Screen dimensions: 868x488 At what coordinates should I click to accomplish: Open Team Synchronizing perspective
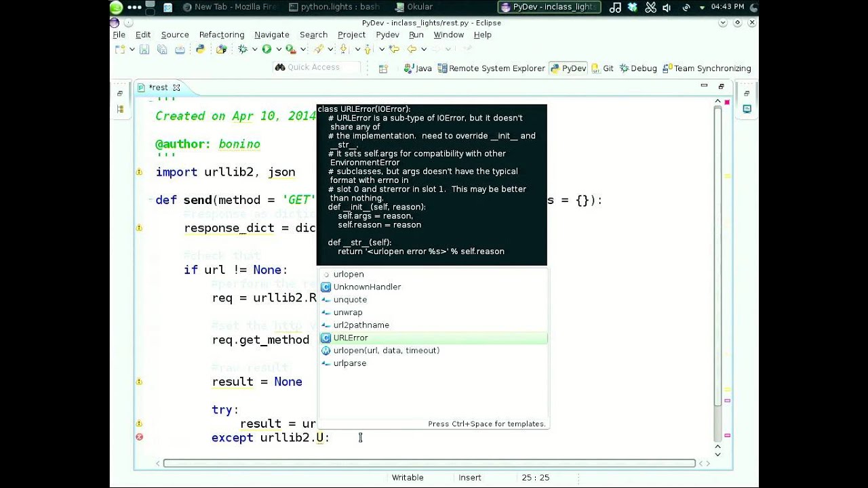coord(707,68)
